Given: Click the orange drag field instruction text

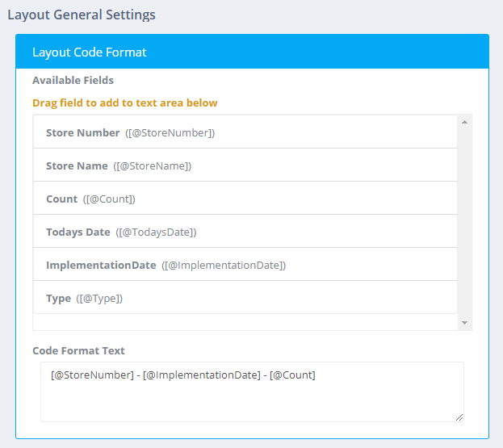Looking at the screenshot, I should tap(124, 103).
